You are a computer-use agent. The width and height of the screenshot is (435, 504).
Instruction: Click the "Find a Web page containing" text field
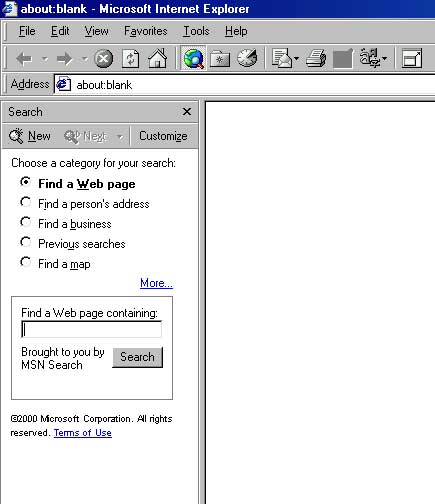(x=92, y=329)
